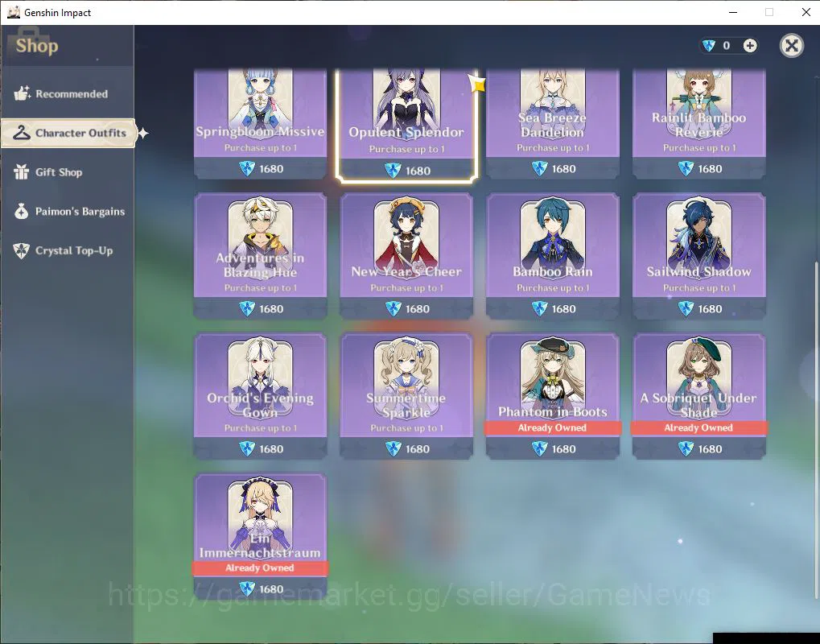Select the Springbloom Missive outfit card
The width and height of the screenshot is (820, 644).
coord(261,124)
